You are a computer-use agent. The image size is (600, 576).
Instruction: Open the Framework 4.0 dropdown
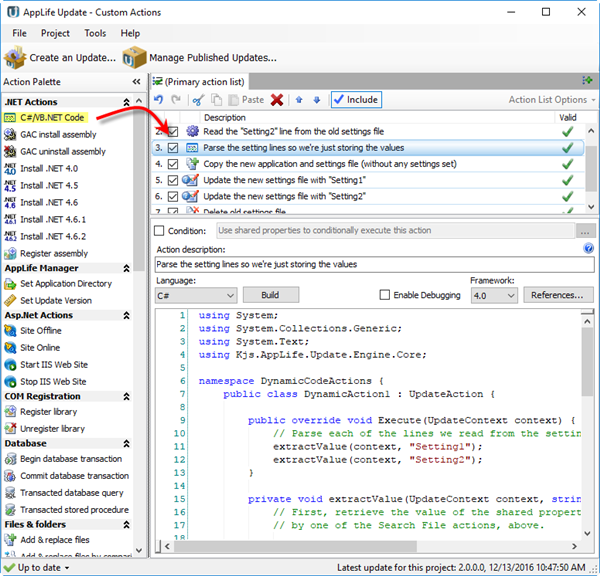494,295
